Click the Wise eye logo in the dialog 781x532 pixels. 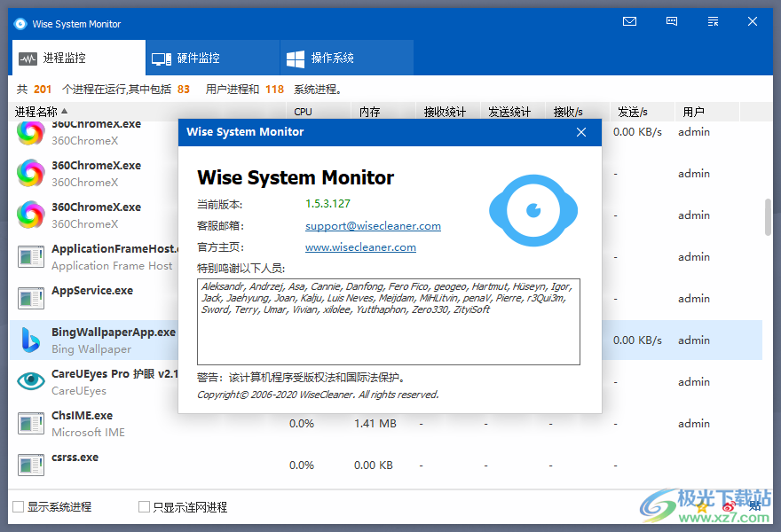(x=532, y=213)
